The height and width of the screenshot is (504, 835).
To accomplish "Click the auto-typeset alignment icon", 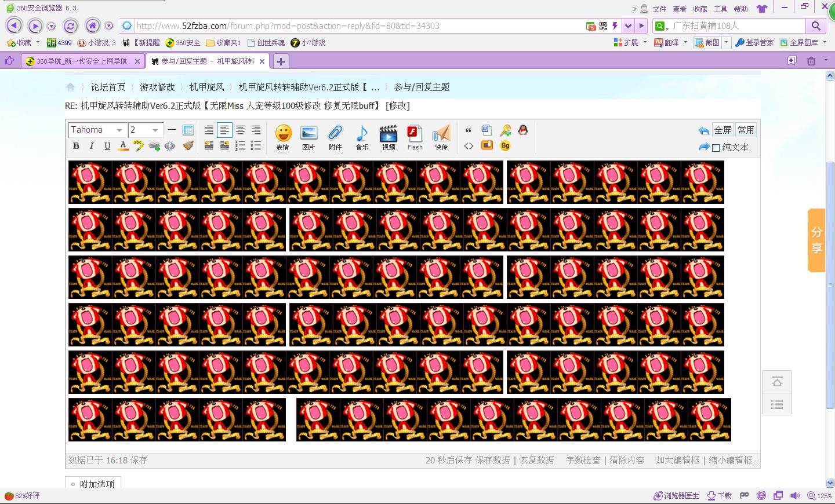I will 209,130.
